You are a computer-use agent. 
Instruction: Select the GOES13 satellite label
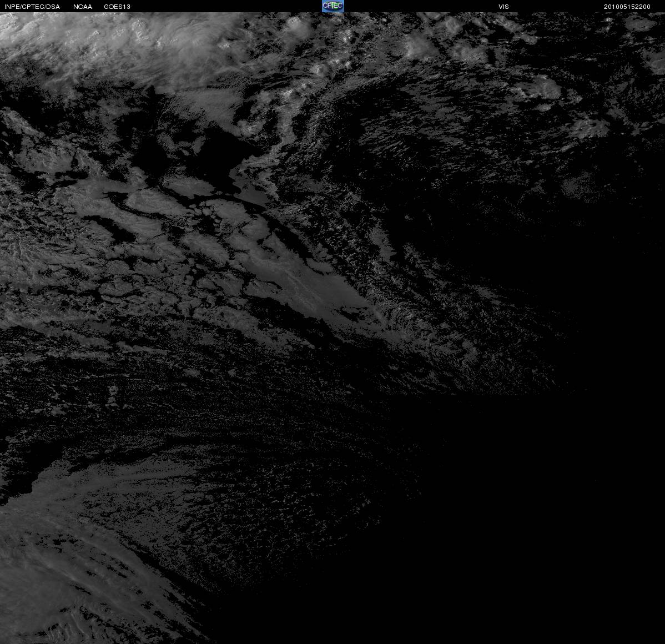point(117,7)
